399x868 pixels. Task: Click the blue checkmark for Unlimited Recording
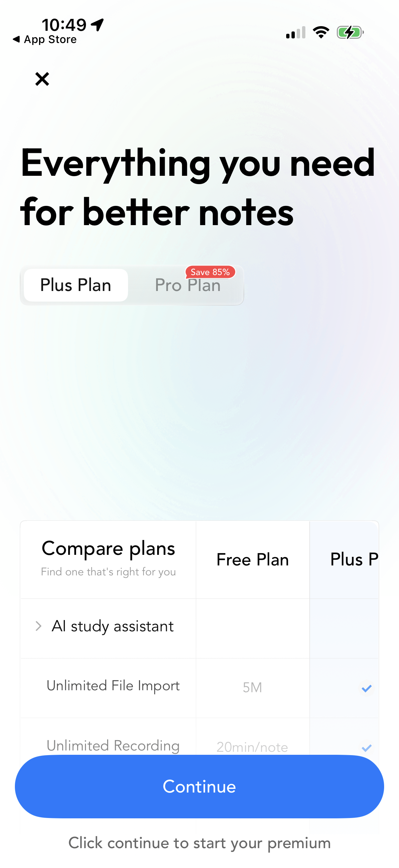click(366, 747)
